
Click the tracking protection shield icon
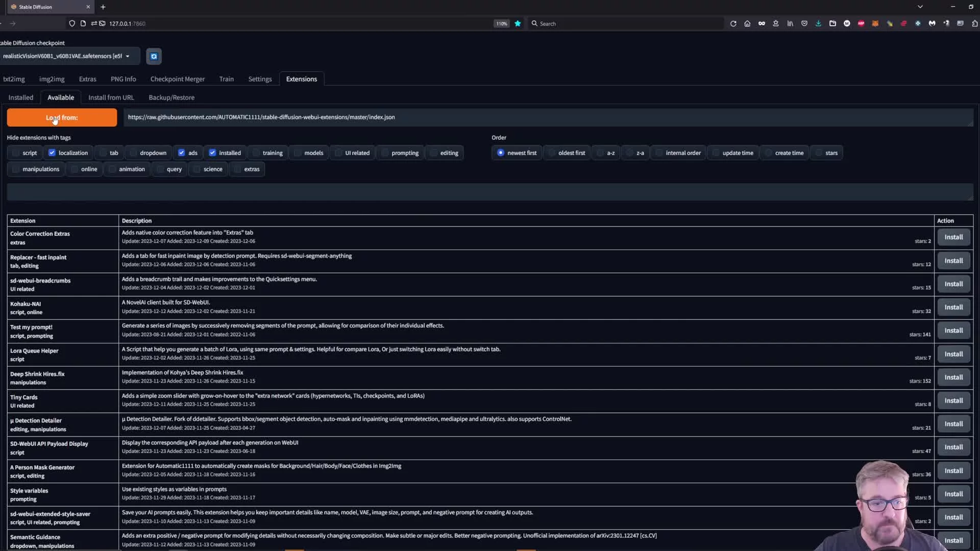[72, 23]
